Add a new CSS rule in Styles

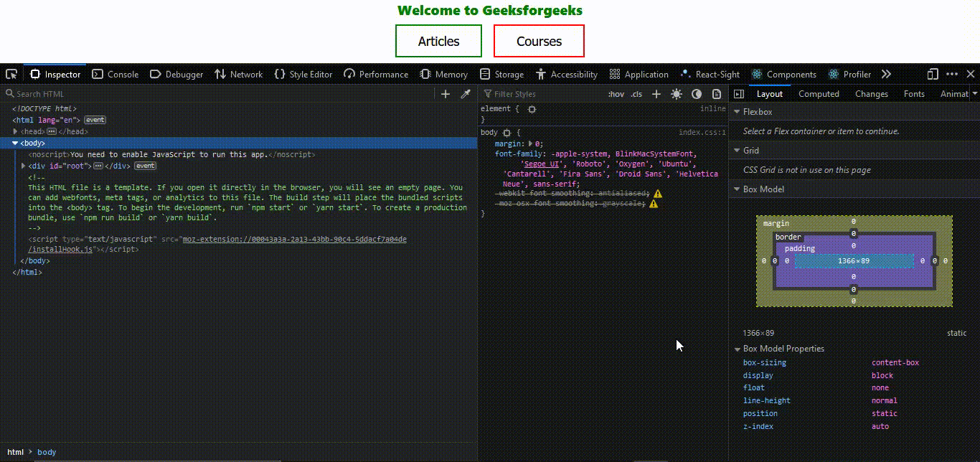(x=656, y=94)
